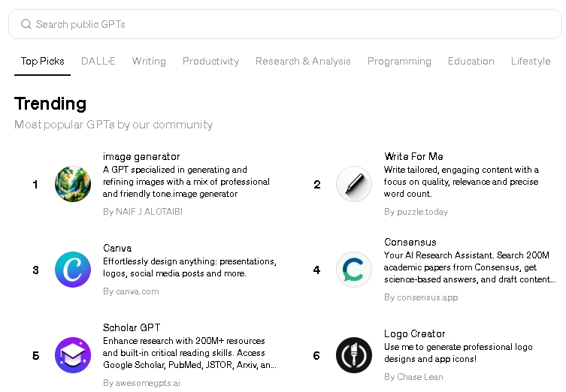The height and width of the screenshot is (392, 566).
Task: Switch to the Programming tab
Action: pos(399,61)
